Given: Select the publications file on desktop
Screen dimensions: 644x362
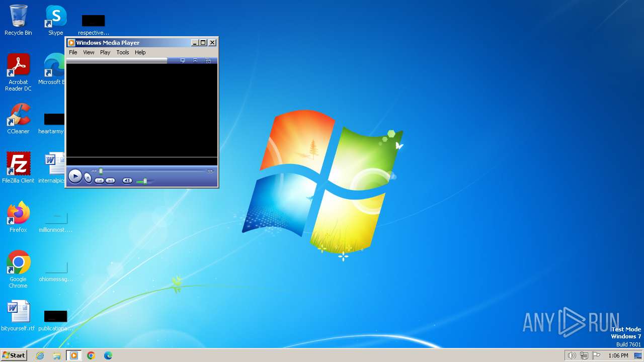Looking at the screenshot, I should pos(55,320).
